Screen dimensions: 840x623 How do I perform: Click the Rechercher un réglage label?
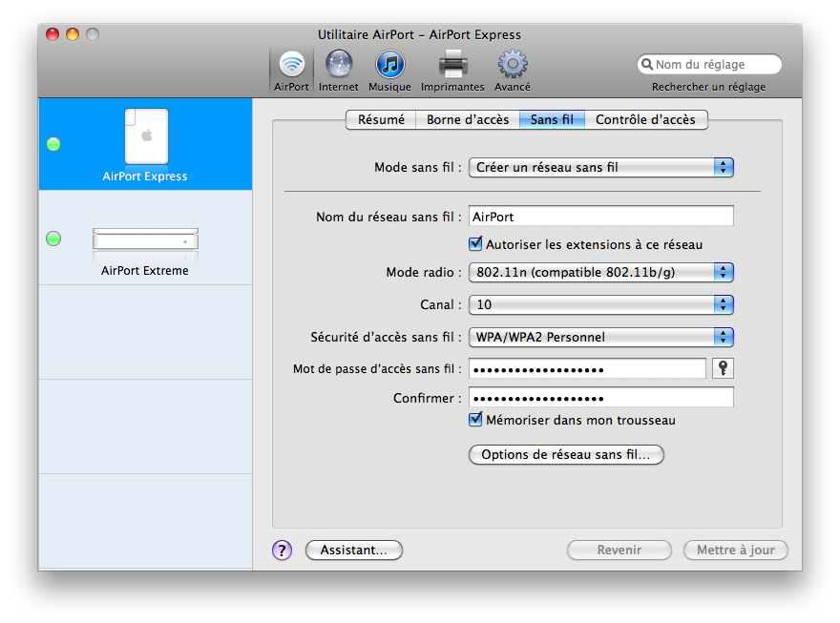pyautogui.click(x=708, y=87)
